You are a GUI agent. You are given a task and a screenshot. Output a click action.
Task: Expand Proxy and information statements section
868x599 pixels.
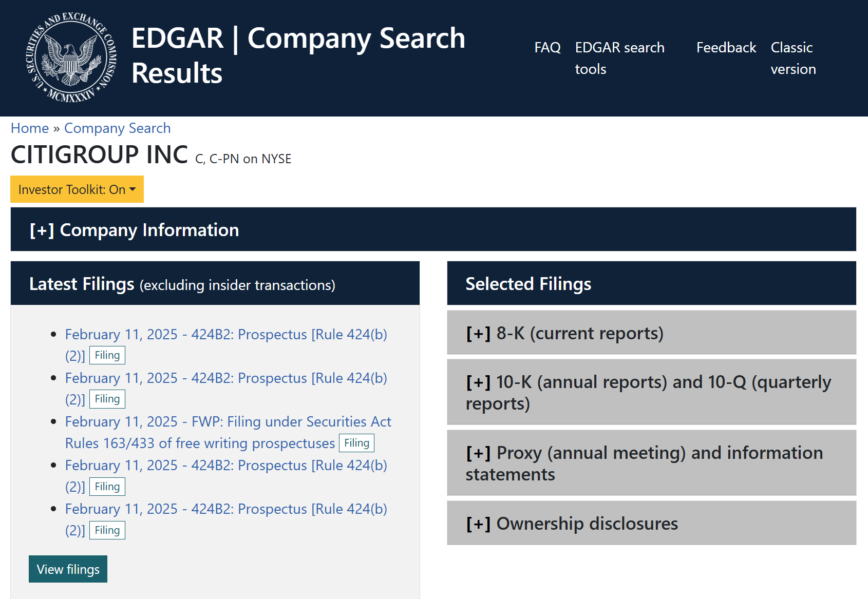coord(651,463)
